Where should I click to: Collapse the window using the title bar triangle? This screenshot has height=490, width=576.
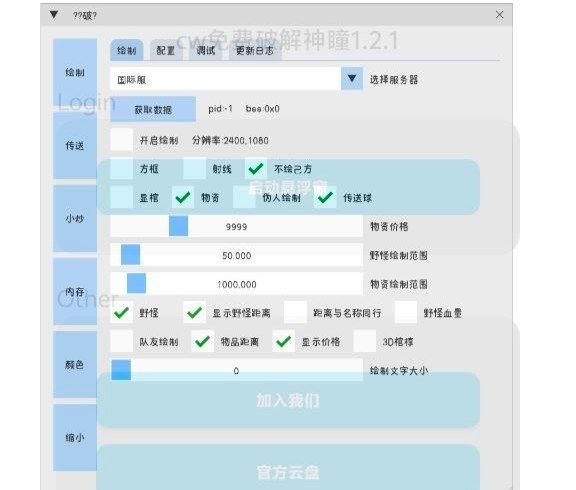point(54,15)
